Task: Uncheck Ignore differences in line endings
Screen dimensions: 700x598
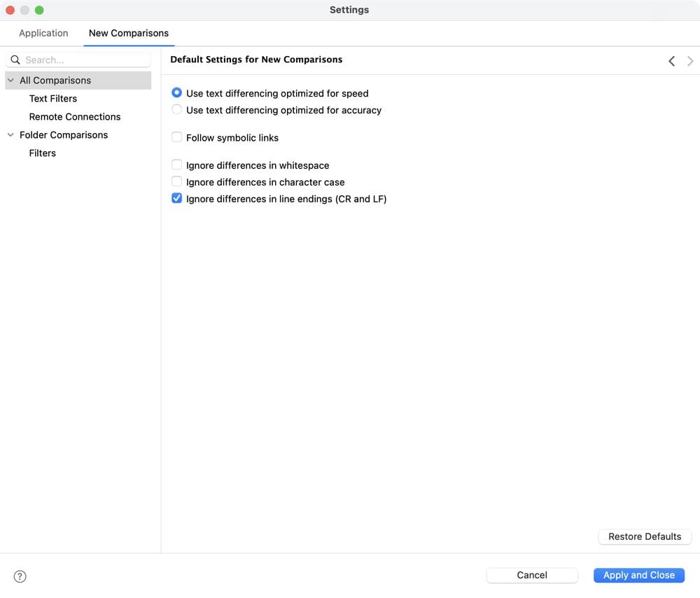Action: 177,198
